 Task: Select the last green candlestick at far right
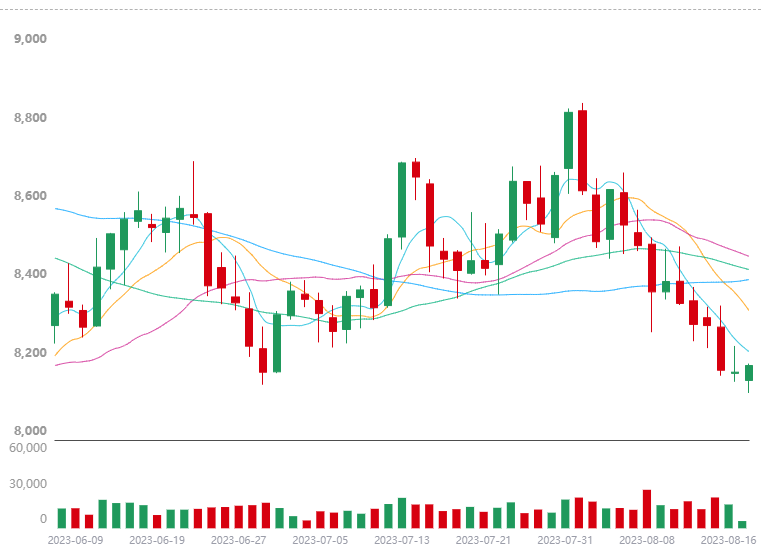coord(748,373)
